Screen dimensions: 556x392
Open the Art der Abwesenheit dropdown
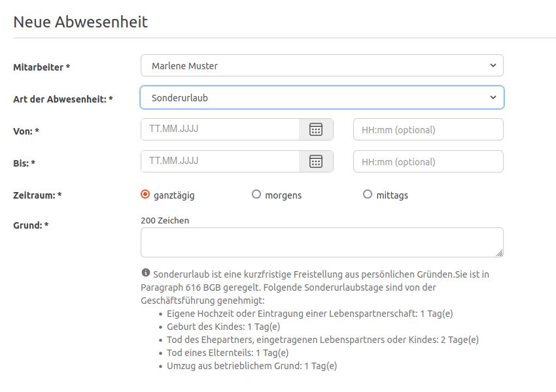point(322,97)
